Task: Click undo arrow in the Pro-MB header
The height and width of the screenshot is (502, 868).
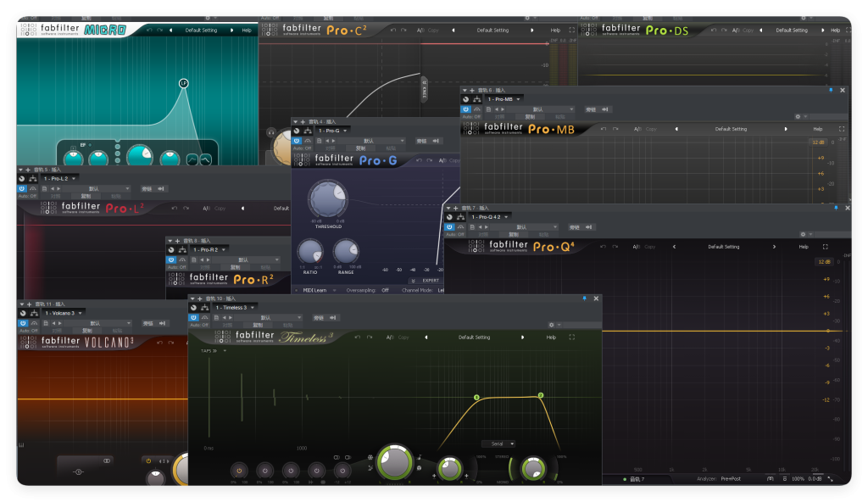Action: 604,129
